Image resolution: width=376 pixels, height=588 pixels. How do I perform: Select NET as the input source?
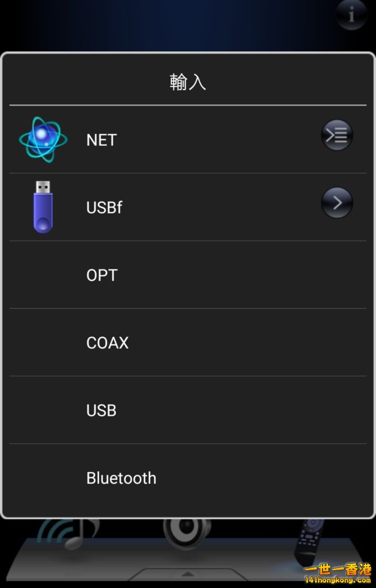click(x=102, y=140)
